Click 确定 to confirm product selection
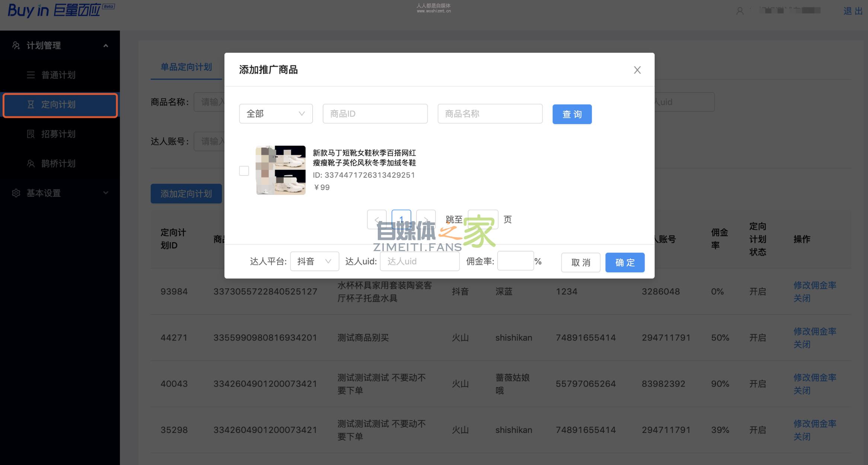Image resolution: width=868 pixels, height=465 pixels. point(625,262)
